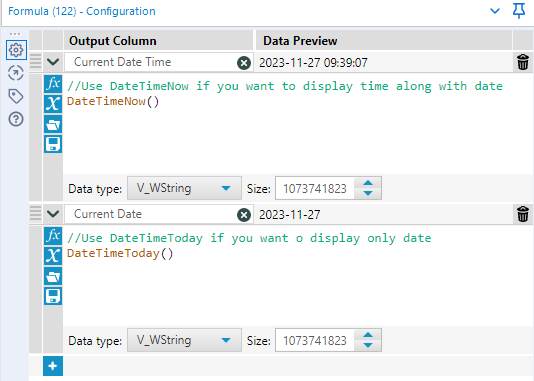Open saved expressions for Current Date
The height and width of the screenshot is (381, 534).
point(53,276)
